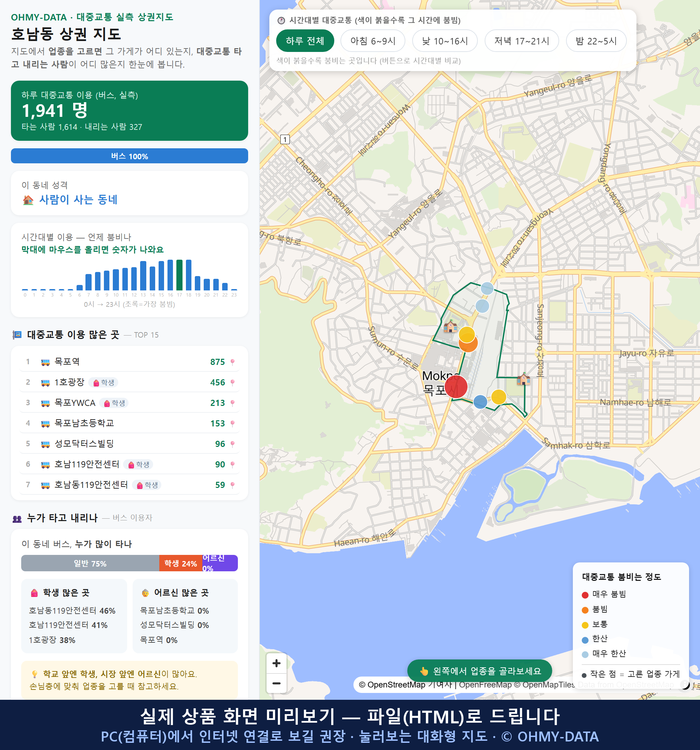Click the topmost light blue stop circle
This screenshot has width=700, height=750.
[x=487, y=288]
